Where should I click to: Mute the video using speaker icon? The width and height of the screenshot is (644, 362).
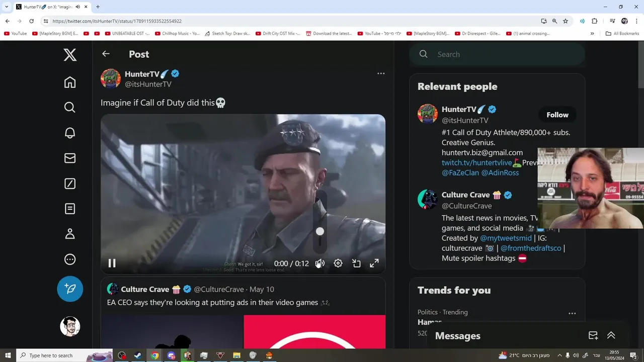[x=320, y=263]
